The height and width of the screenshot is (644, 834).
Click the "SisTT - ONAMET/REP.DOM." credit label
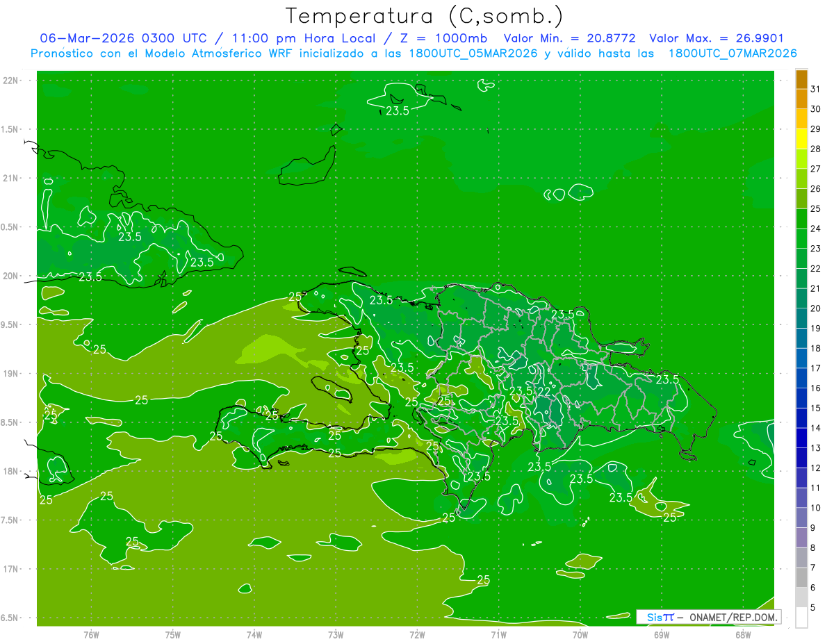708,617
